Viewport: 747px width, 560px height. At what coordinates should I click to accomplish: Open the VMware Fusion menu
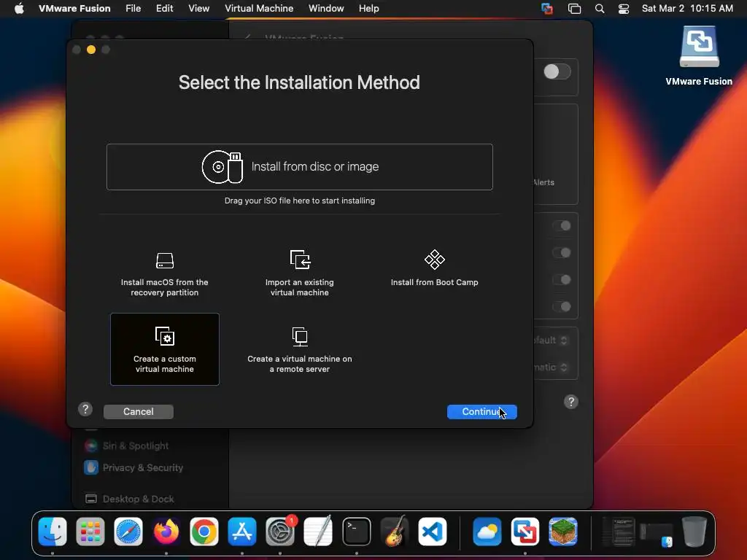74,9
